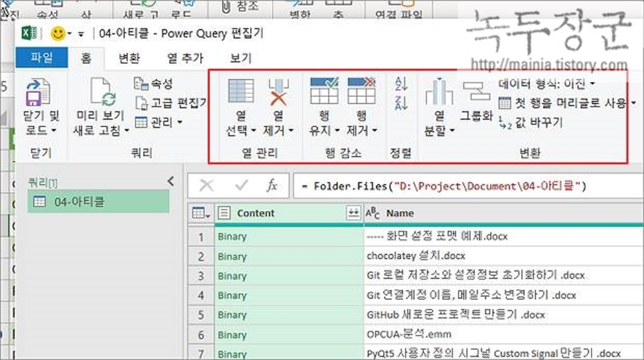Open the table menu icon at grid corner

point(201,213)
